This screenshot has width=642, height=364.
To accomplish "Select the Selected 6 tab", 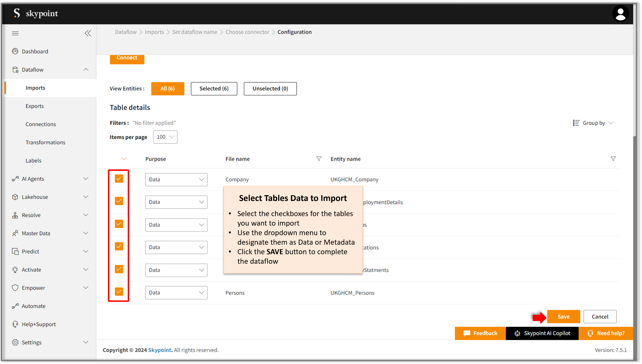I will [x=214, y=88].
